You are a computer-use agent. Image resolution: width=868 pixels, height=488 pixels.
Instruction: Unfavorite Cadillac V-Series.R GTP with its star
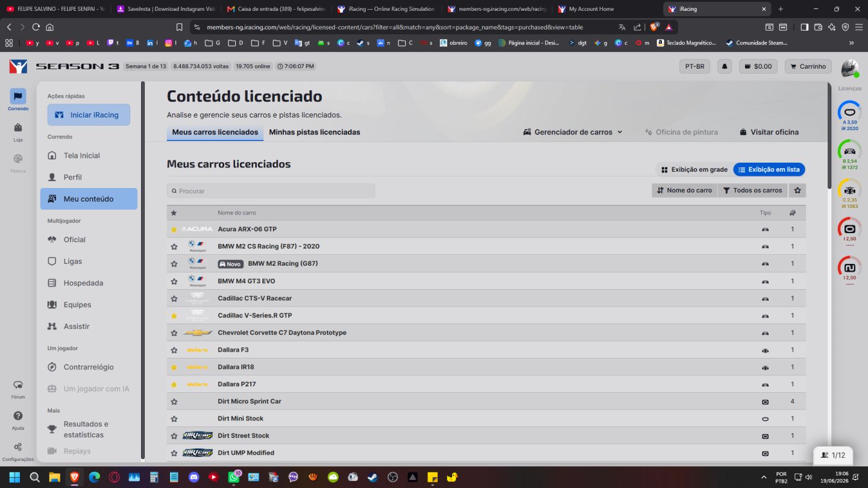click(x=174, y=316)
